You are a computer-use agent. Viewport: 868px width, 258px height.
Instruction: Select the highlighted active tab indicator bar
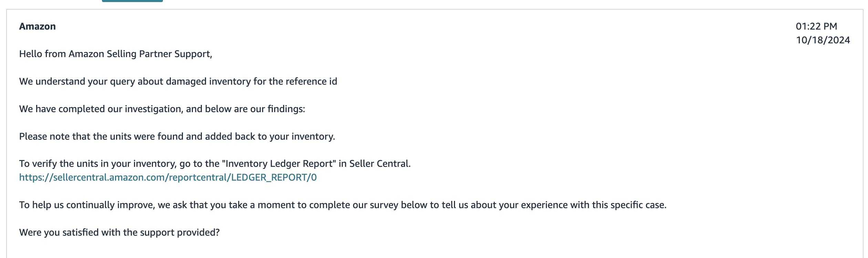pyautogui.click(x=132, y=1)
